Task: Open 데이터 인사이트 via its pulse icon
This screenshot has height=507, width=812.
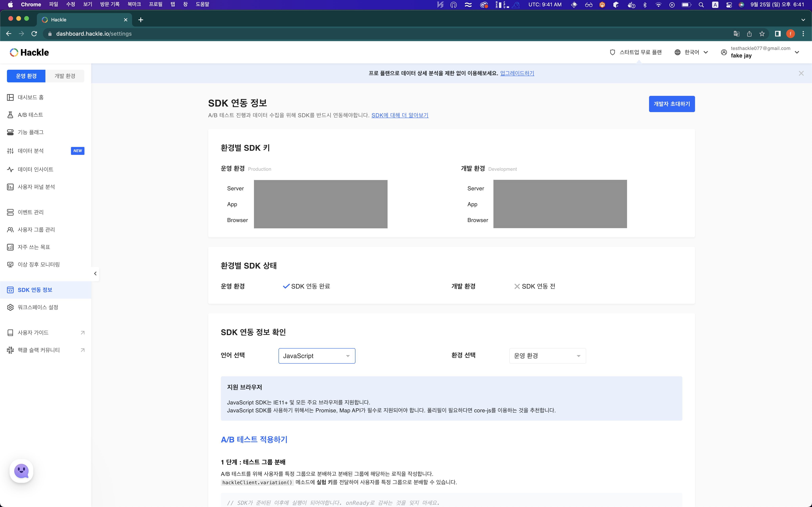Action: tap(10, 169)
